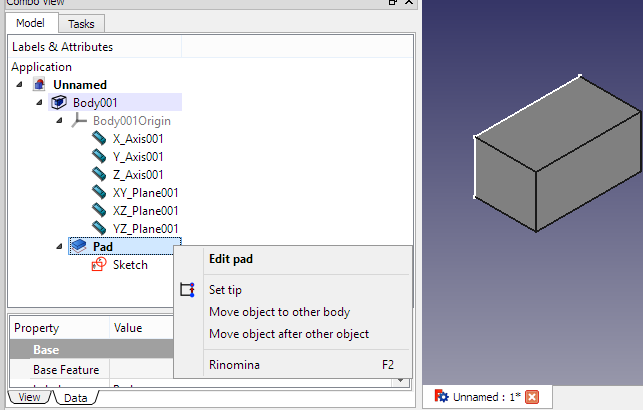Click the Set tip icon in context menu
This screenshot has width=643, height=410.
pyautogui.click(x=188, y=290)
